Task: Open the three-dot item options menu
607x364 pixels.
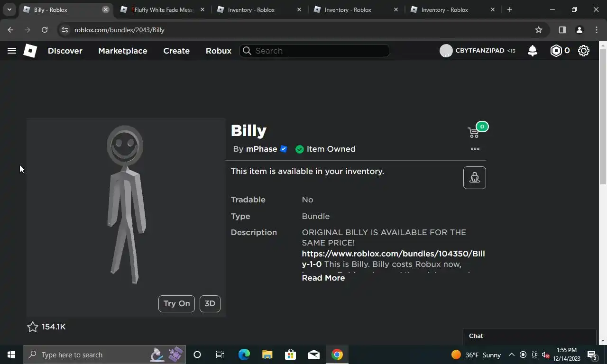Action: tap(475, 149)
